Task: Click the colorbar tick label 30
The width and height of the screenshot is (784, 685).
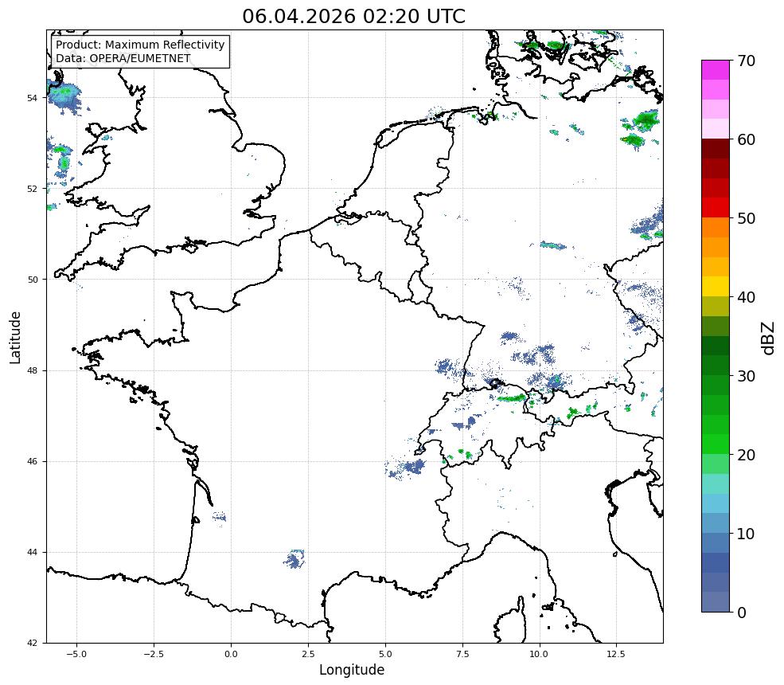Action: pyautogui.click(x=746, y=376)
